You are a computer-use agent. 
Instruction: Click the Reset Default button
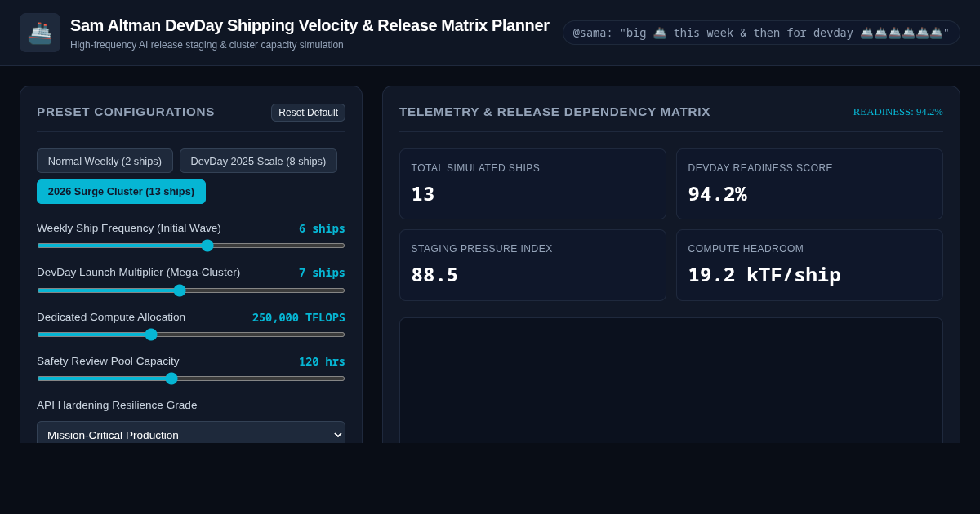(x=308, y=113)
